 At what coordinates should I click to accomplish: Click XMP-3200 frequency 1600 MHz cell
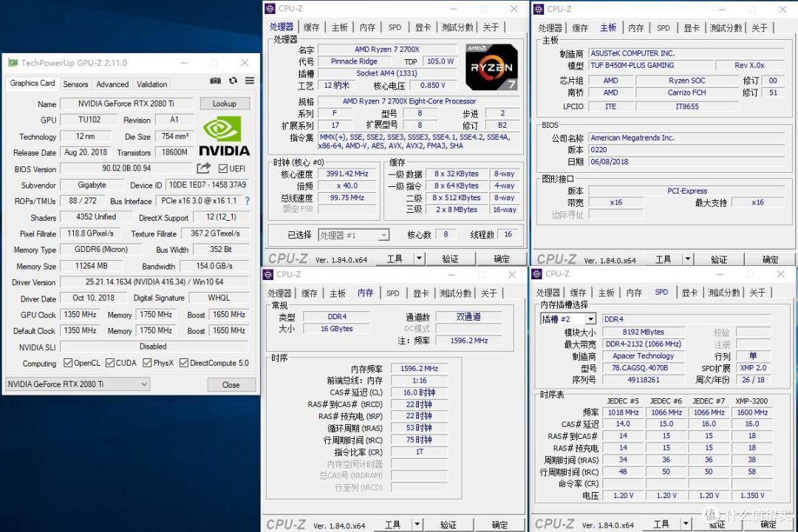click(752, 412)
